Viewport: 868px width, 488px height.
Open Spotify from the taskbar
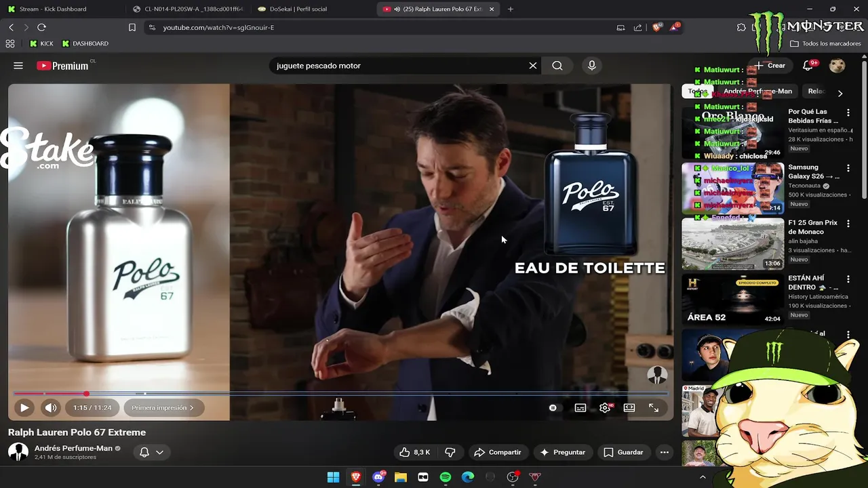pyautogui.click(x=446, y=477)
